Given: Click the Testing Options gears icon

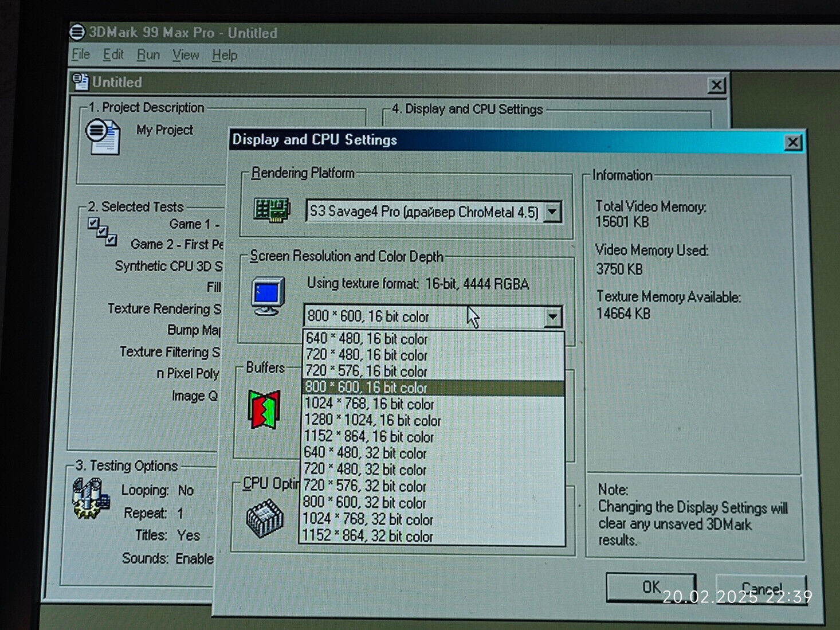Looking at the screenshot, I should [x=91, y=499].
